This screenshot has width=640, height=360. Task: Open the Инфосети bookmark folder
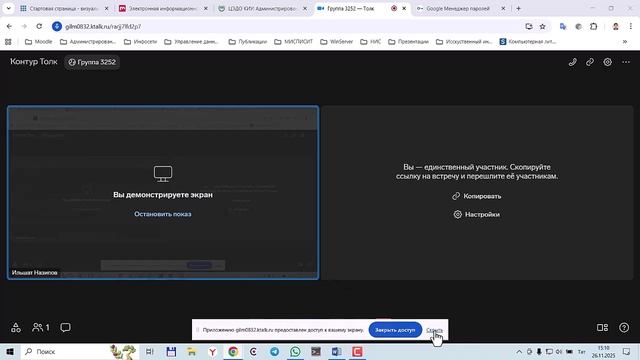(x=141, y=42)
